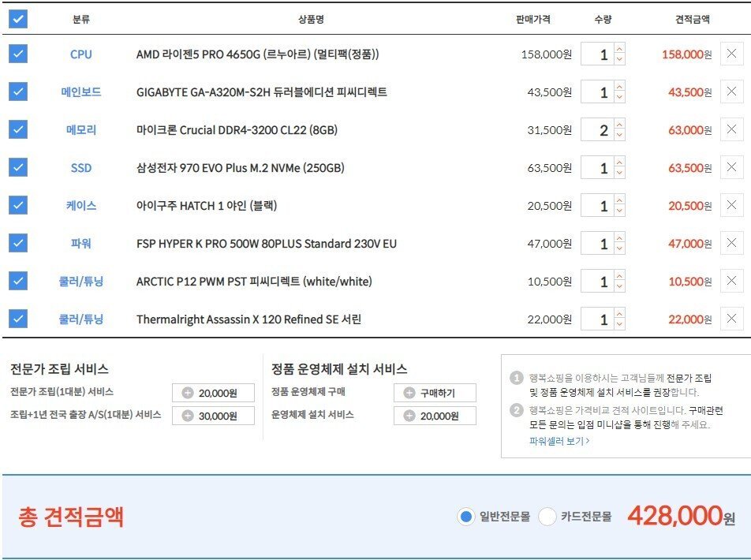Open 쿨러/튜닝 link in Thermalright row
Screen dimensions: 751x560
tap(81, 319)
